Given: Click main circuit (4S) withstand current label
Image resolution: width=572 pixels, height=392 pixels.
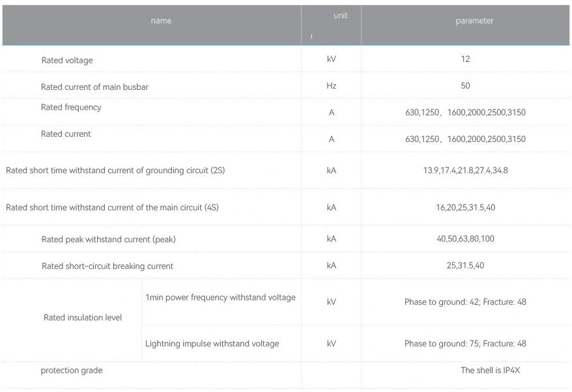Looking at the screenshot, I should click(113, 208).
